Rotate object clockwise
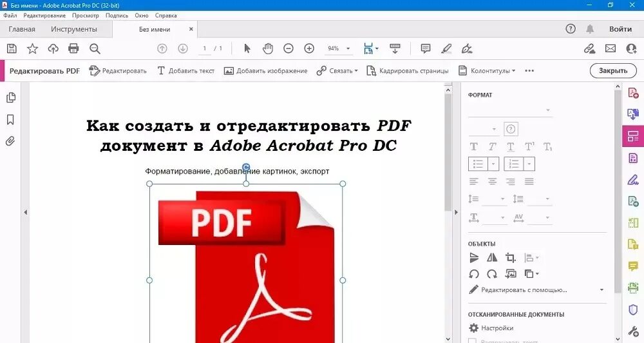The width and height of the screenshot is (644, 343). click(x=492, y=274)
